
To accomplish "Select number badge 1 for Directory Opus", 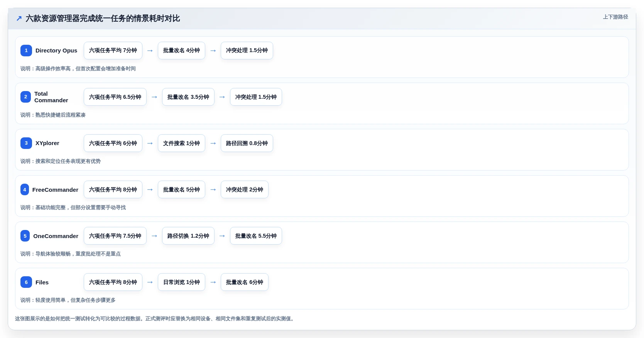I will pyautogui.click(x=26, y=51).
